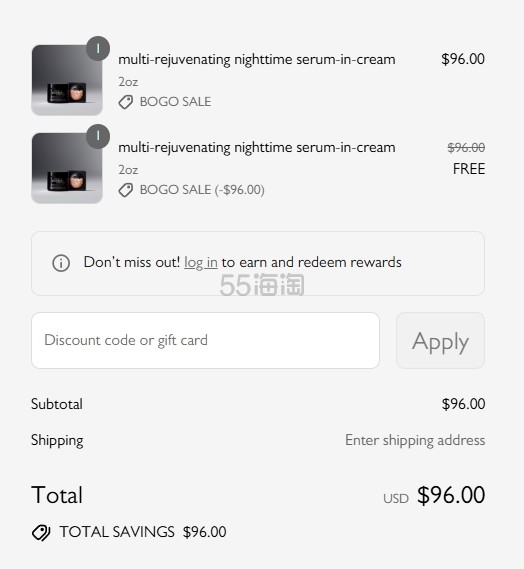Click the USD total amount $96.00
This screenshot has height=569, width=524.
point(451,495)
